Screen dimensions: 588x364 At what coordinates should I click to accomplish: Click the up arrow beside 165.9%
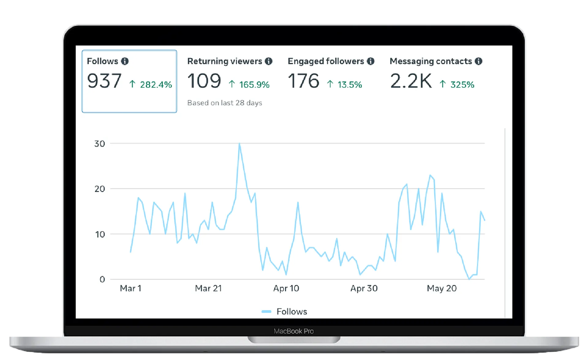[232, 84]
